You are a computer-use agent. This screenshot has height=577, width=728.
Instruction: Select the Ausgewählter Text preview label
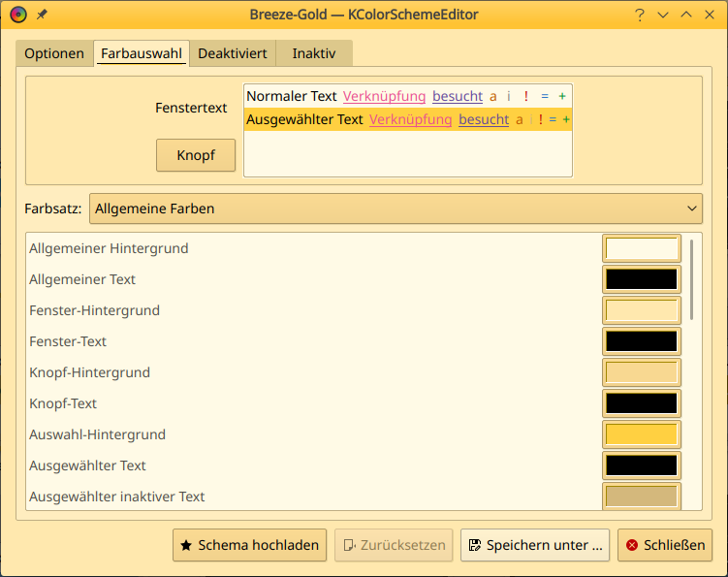(x=304, y=119)
